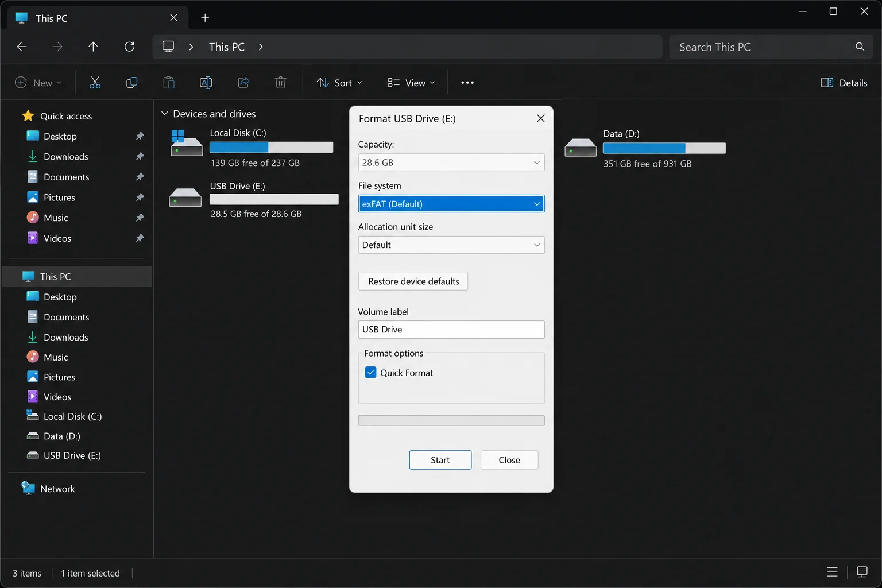Open the View dropdown menu
This screenshot has height=588, width=882.
(x=411, y=83)
